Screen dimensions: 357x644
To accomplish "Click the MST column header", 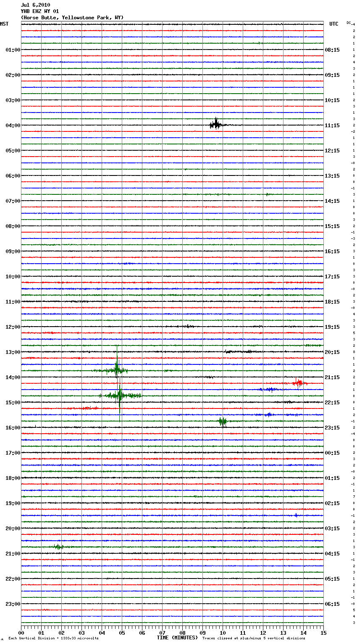I will click(x=4, y=24).
